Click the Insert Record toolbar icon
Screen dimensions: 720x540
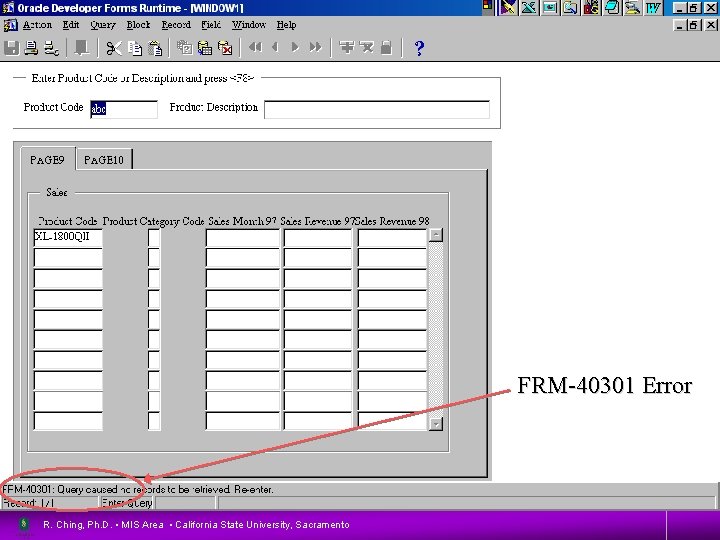click(x=347, y=47)
